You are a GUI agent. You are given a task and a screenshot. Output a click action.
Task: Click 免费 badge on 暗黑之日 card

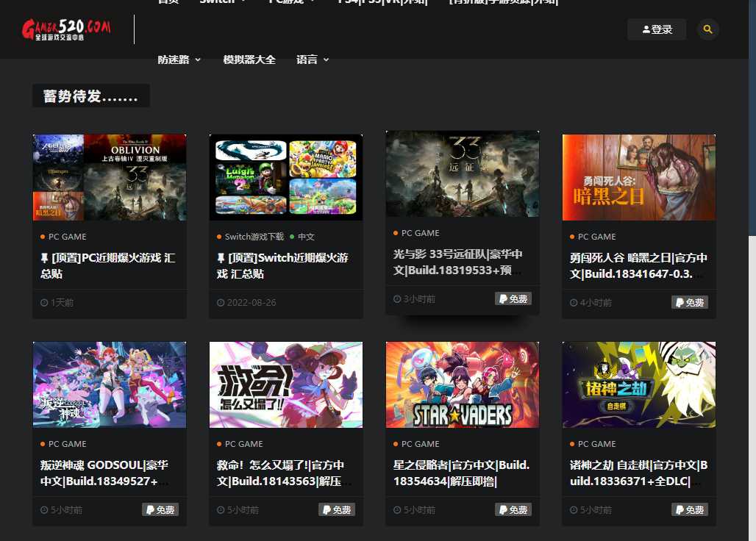pos(690,303)
